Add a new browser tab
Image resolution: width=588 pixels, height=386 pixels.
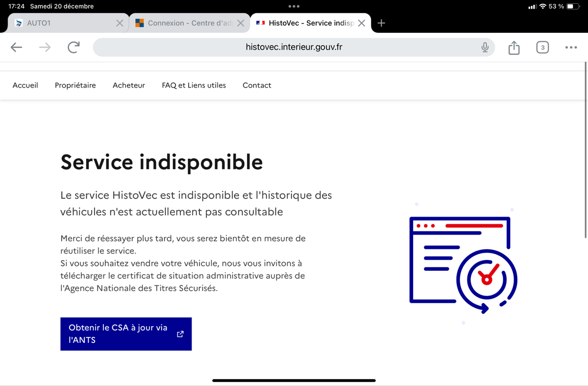point(382,23)
